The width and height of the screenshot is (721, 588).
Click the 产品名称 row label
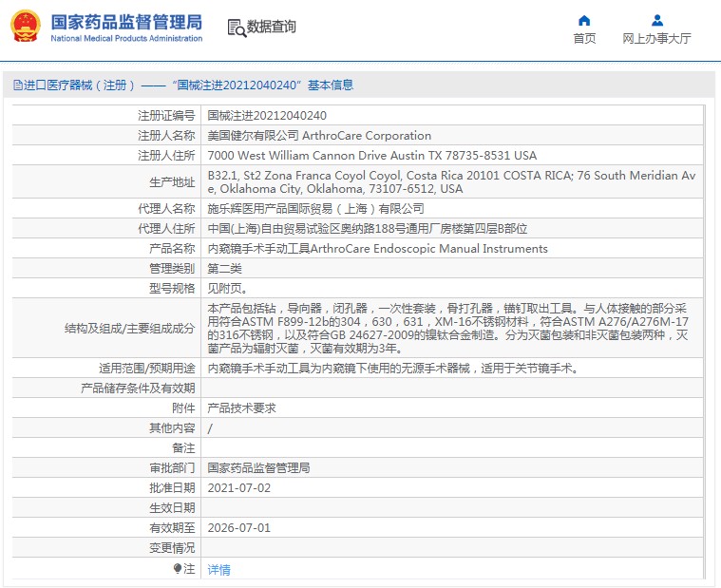(x=172, y=249)
